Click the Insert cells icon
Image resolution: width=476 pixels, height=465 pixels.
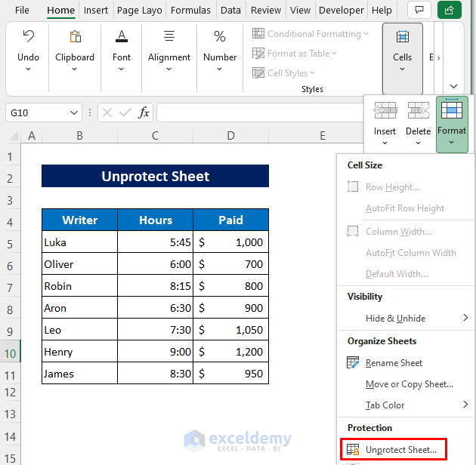click(x=385, y=110)
